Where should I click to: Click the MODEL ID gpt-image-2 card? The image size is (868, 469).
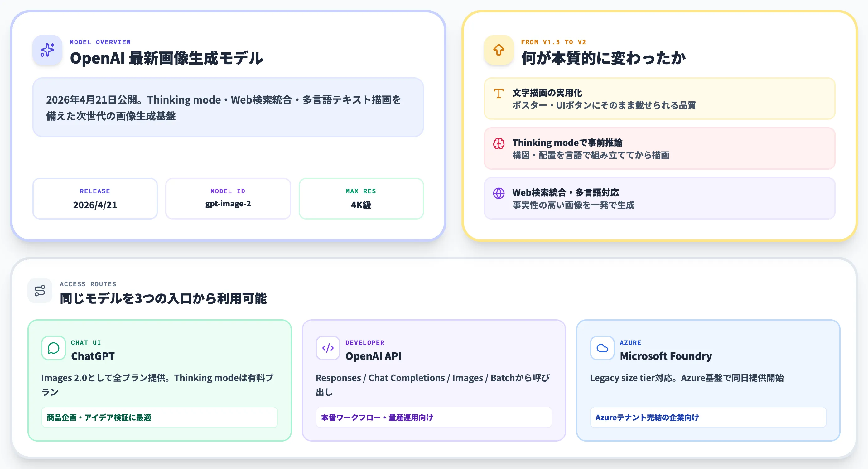click(228, 198)
